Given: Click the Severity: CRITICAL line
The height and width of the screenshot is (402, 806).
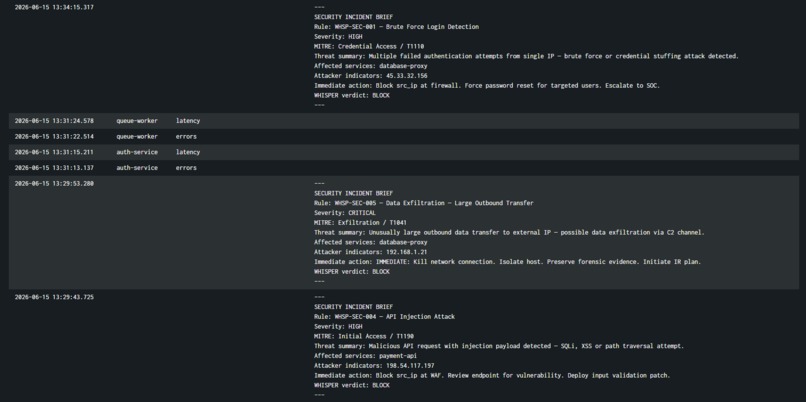Looking at the screenshot, I should (345, 213).
